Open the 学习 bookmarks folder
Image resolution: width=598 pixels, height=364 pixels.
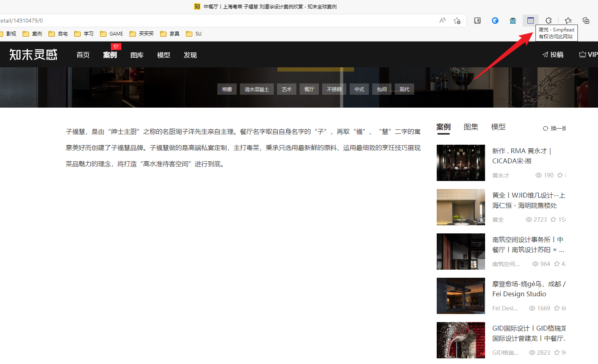84,34
